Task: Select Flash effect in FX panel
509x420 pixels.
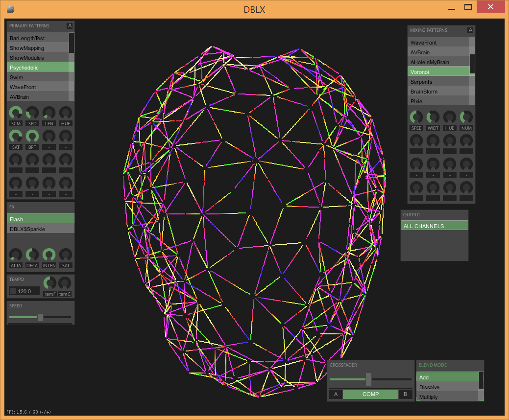Action: tap(41, 219)
